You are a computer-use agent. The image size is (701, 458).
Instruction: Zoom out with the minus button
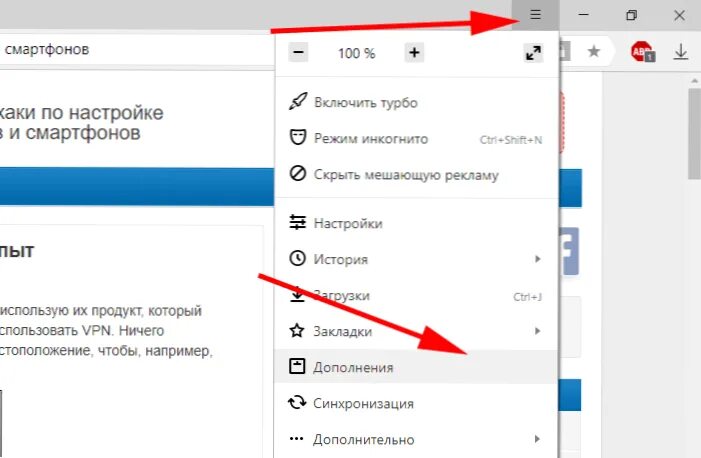coord(298,53)
